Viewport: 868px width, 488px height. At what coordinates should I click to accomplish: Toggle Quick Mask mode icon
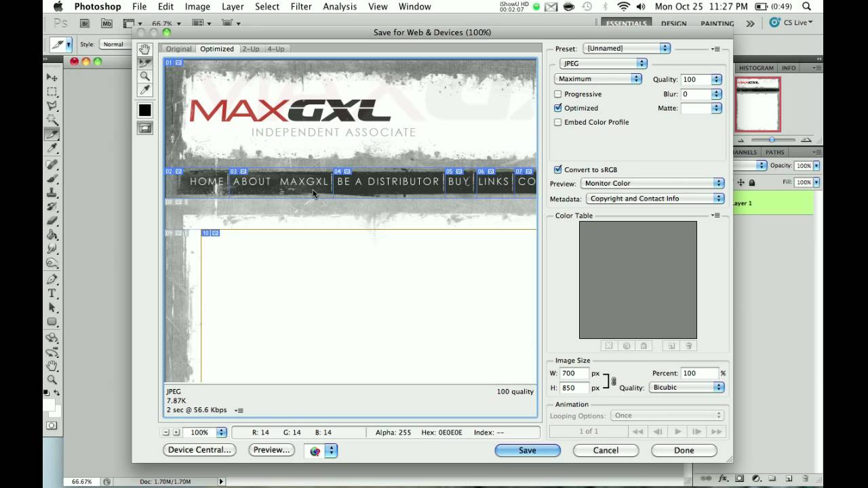[x=52, y=426]
